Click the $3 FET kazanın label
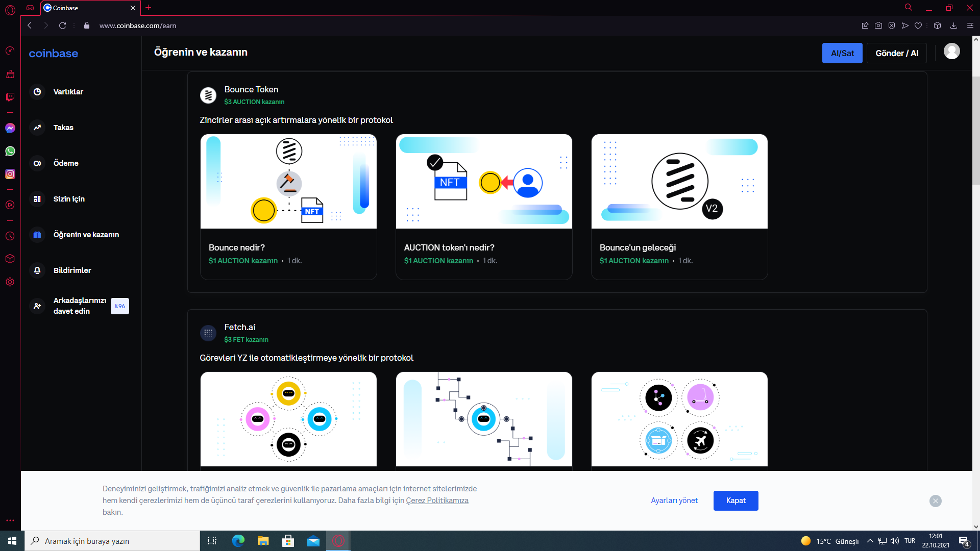 coord(246,340)
